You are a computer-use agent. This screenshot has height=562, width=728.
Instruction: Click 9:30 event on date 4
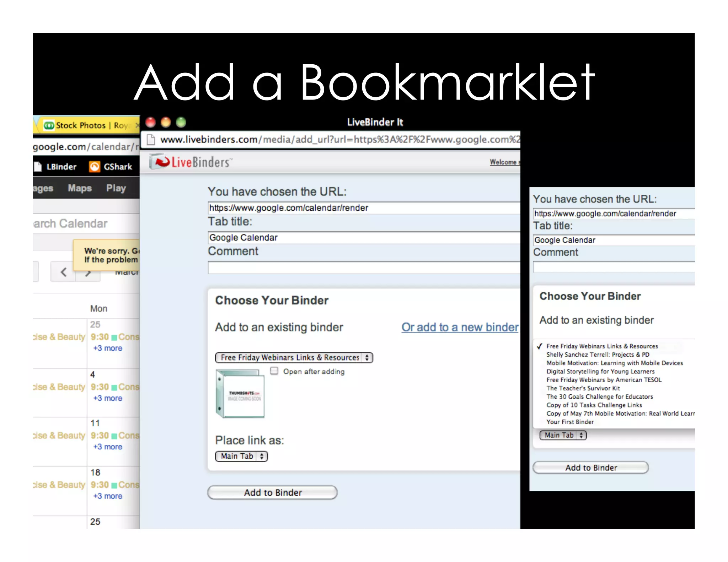tap(114, 387)
